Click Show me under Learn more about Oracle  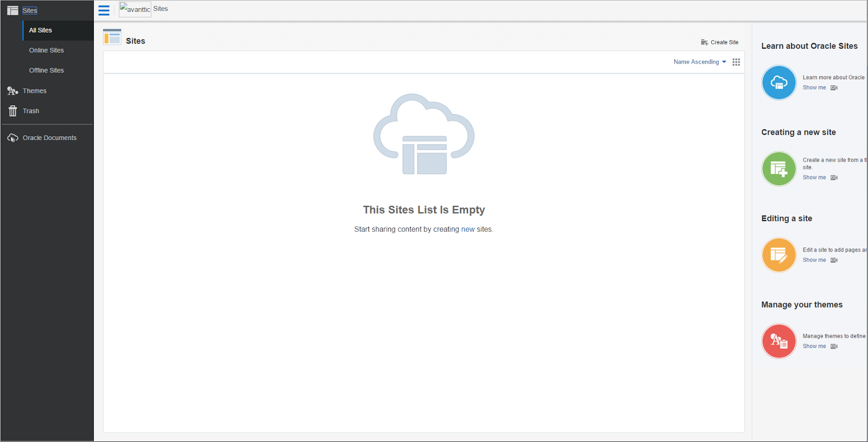click(x=814, y=87)
